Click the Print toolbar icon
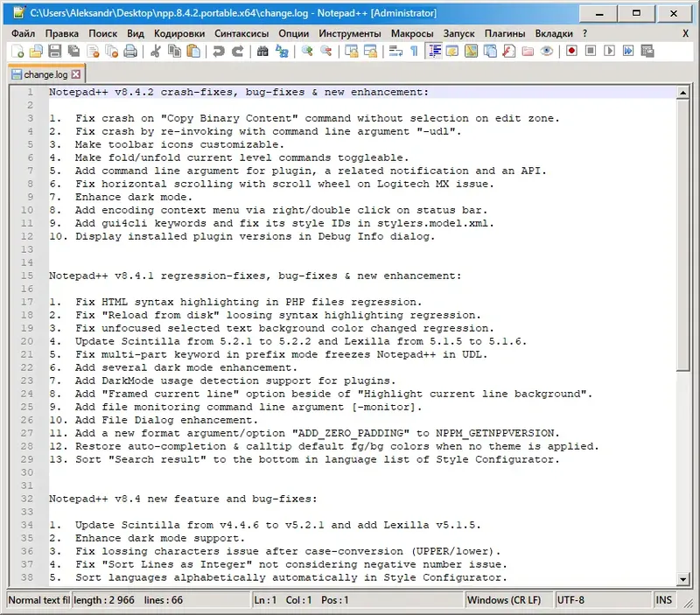 click(x=130, y=52)
